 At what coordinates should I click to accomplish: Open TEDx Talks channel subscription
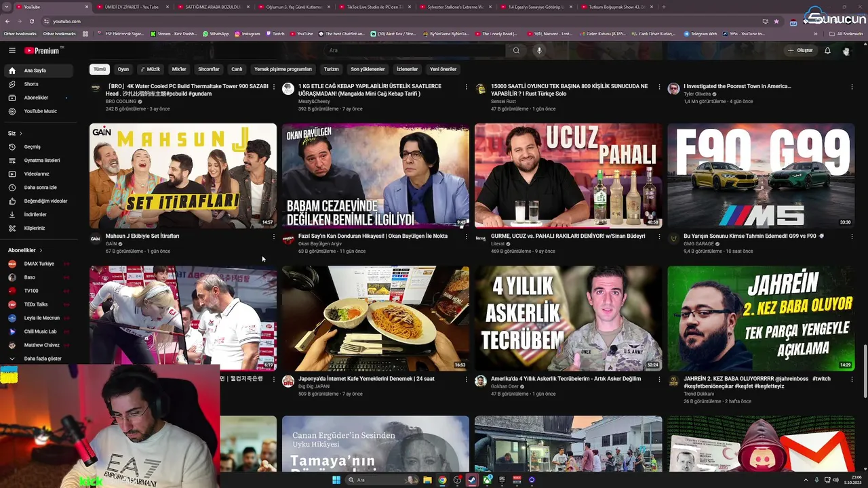(x=39, y=304)
